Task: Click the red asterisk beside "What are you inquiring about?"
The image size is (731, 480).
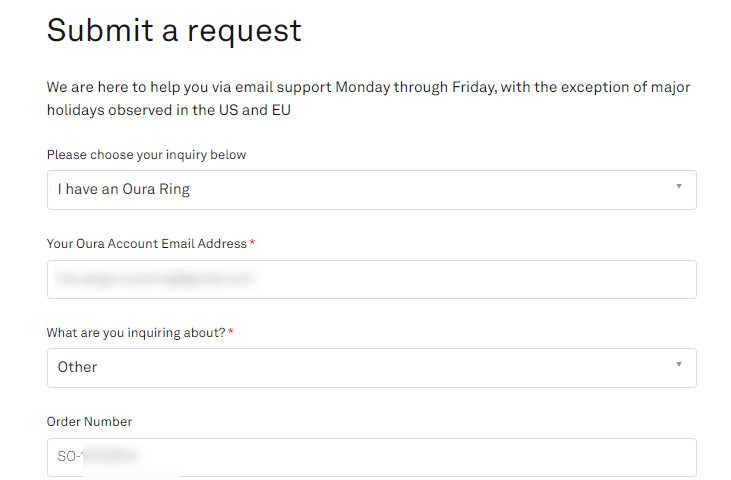Action: point(231,333)
